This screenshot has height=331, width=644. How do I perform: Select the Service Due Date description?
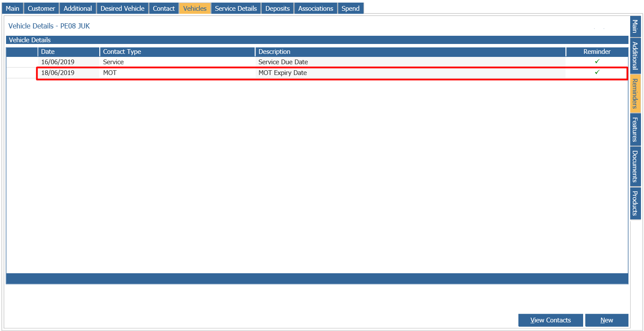point(410,62)
